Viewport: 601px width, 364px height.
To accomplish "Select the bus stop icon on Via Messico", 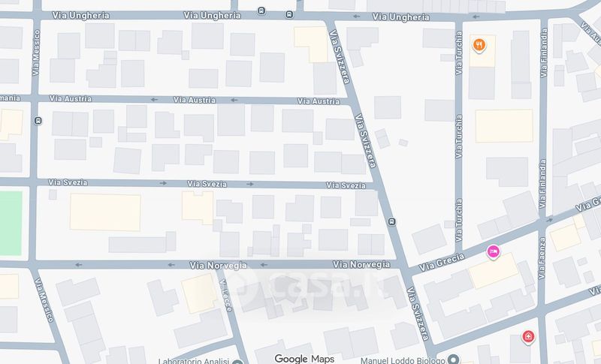I will point(38,121).
